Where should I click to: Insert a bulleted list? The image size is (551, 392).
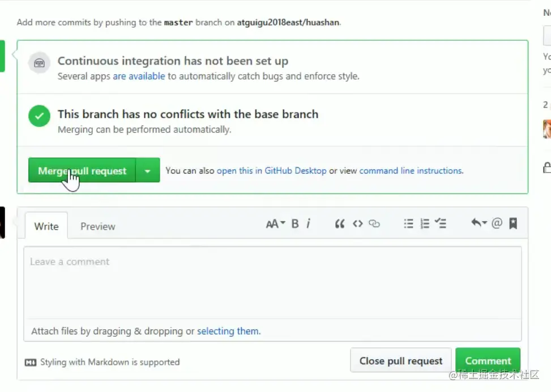[x=408, y=224]
